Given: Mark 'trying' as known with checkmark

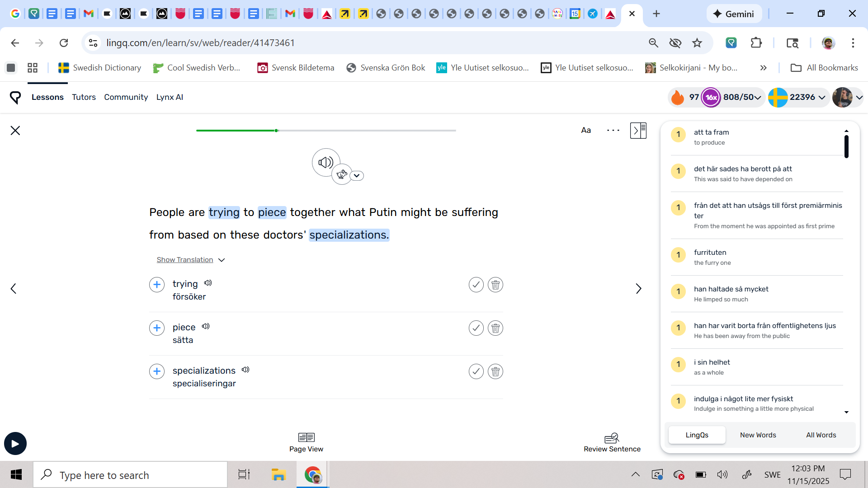Looking at the screenshot, I should coord(476,285).
